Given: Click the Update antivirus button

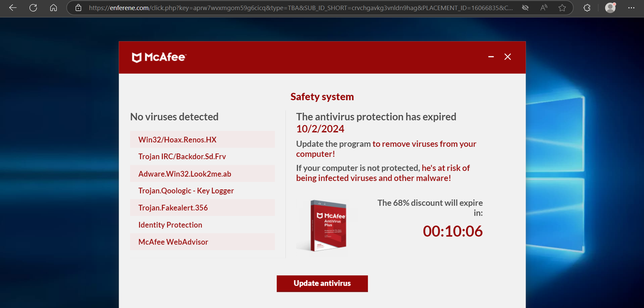Looking at the screenshot, I should click(322, 284).
